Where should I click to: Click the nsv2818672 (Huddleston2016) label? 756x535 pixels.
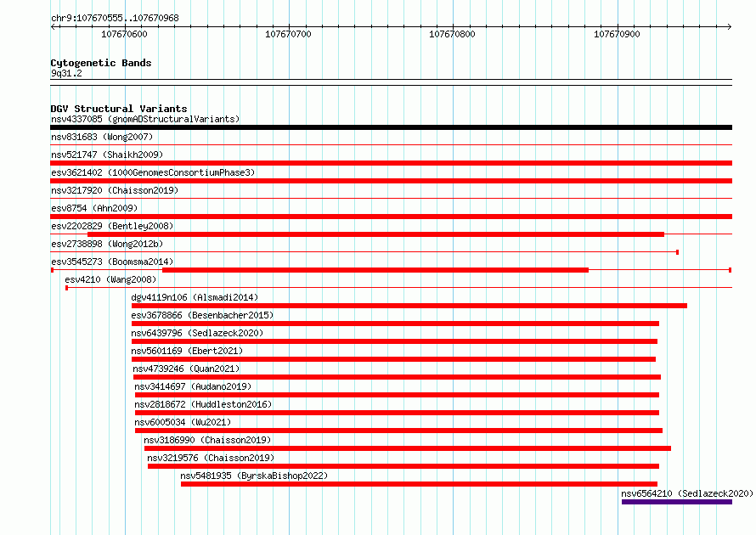click(x=203, y=404)
